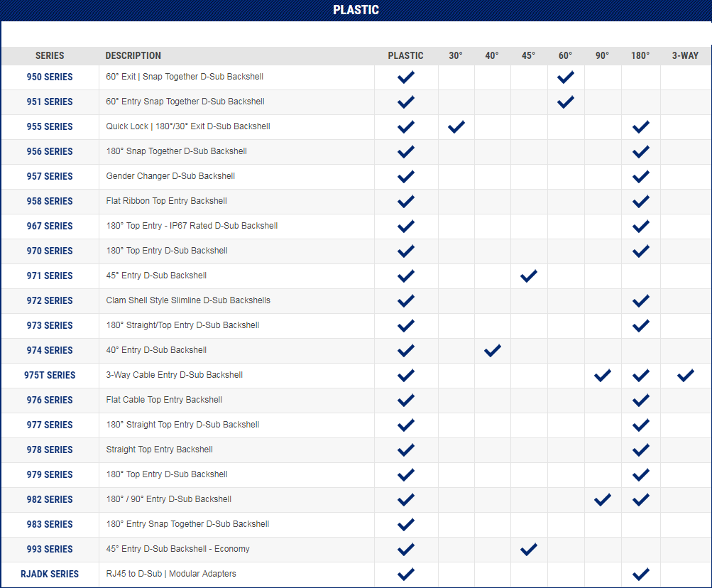Click the 45° checkmark for 993 Series

528,549
